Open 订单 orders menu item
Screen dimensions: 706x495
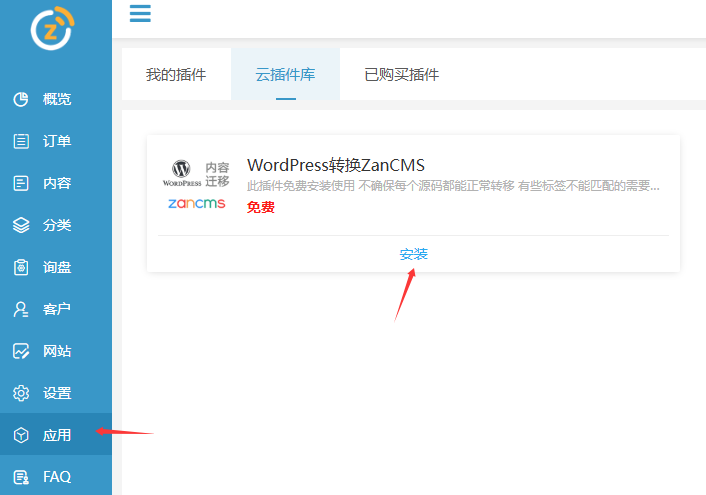(56, 141)
